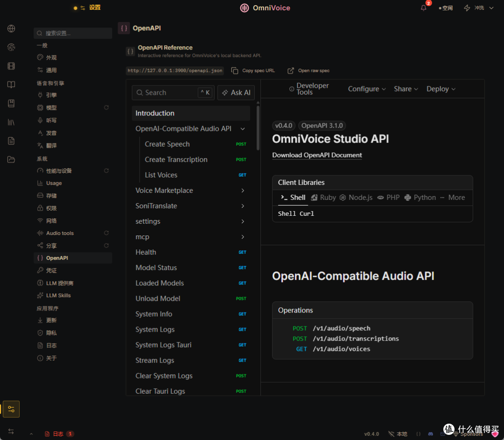
Task: Click refresh icon beside 模型
Action: 106,107
